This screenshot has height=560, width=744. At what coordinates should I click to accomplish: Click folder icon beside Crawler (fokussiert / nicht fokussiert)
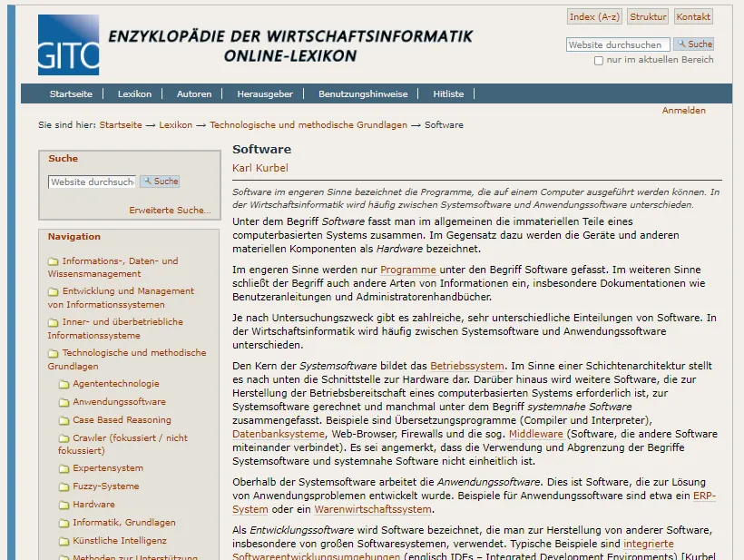[64, 438]
